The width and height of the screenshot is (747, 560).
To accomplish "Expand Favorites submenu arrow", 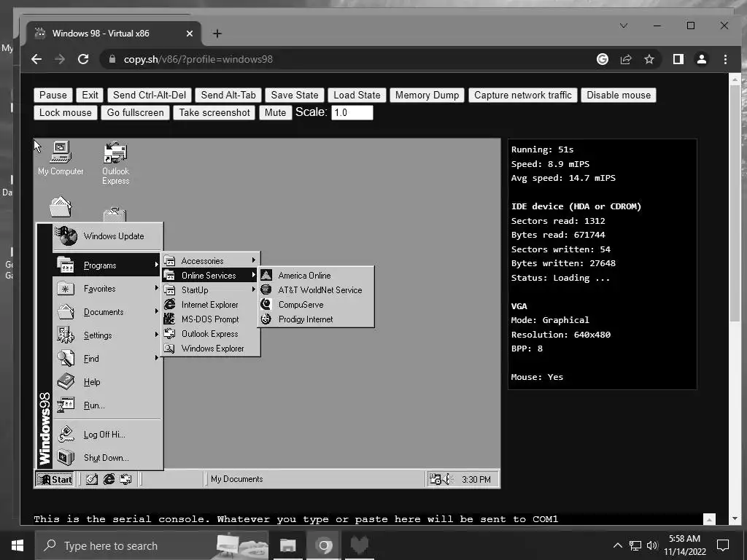I will [156, 288].
